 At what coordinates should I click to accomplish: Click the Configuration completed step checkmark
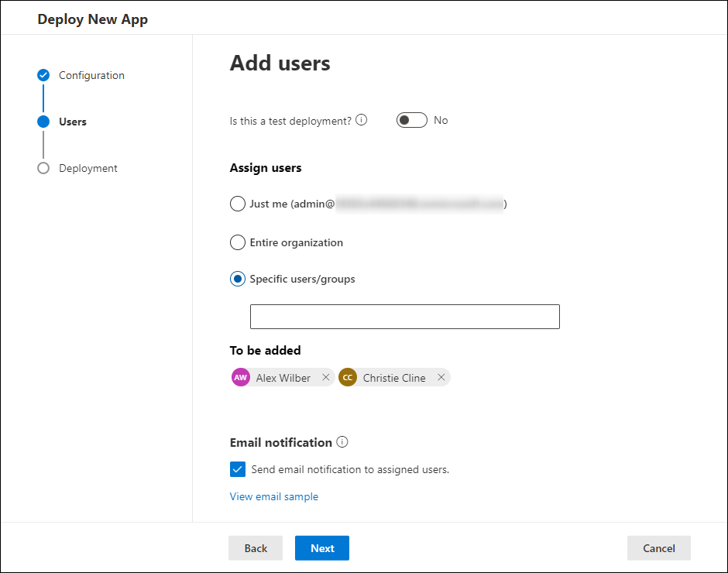tap(43, 75)
